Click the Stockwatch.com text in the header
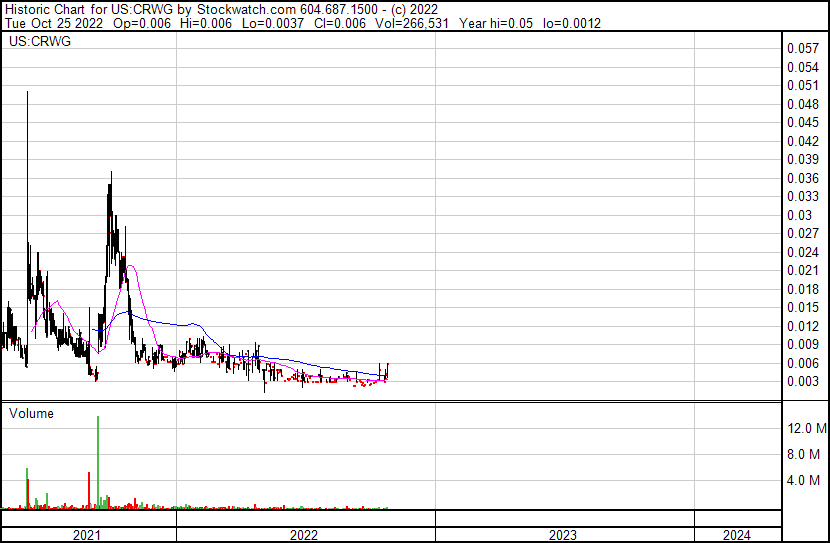Viewport: 830px width, 543px height. (x=243, y=9)
